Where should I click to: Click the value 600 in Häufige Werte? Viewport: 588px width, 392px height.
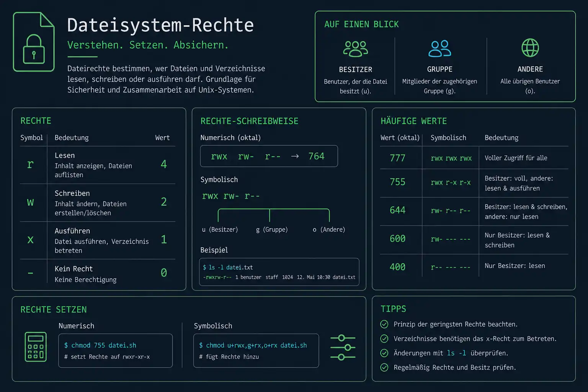point(397,238)
